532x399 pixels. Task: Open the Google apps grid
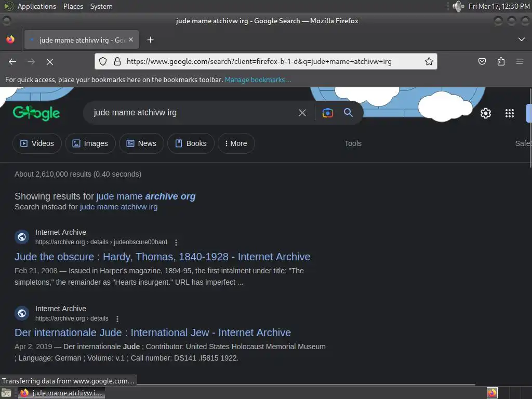coord(509,113)
